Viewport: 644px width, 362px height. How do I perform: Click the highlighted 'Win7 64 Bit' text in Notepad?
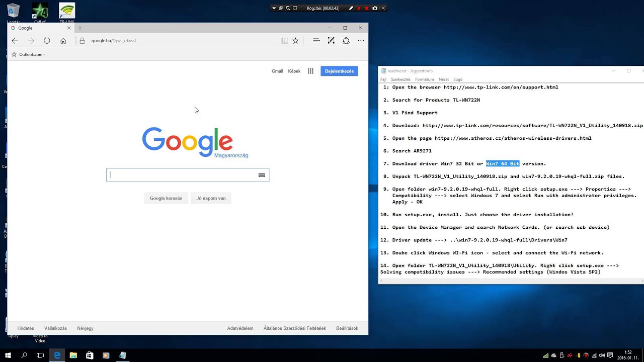coord(503,163)
